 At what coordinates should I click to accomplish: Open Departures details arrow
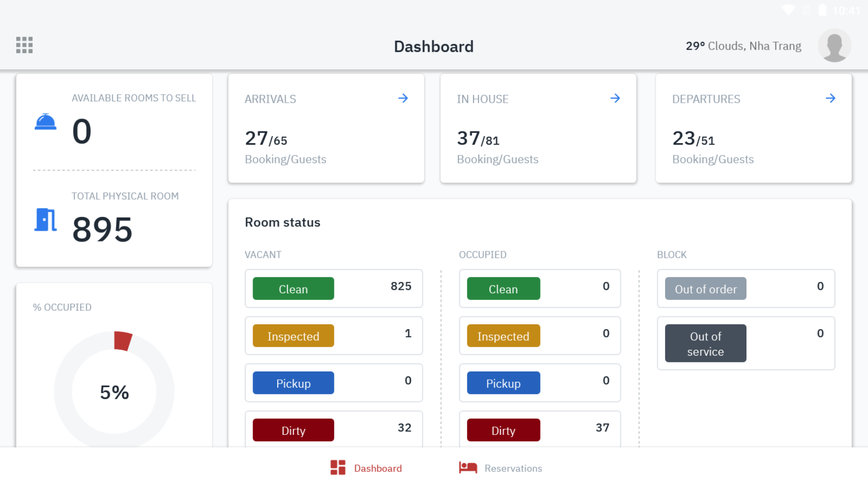830,98
